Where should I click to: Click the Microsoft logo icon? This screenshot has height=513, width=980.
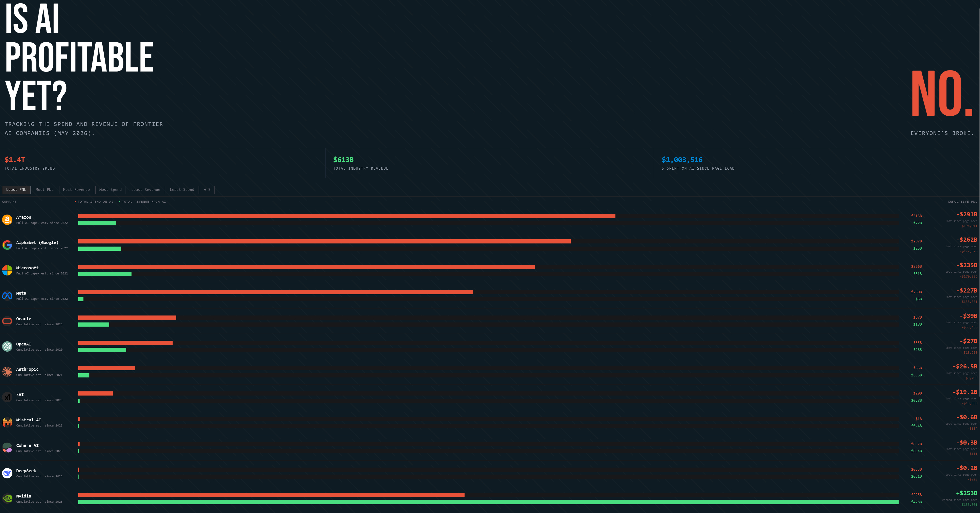point(7,270)
